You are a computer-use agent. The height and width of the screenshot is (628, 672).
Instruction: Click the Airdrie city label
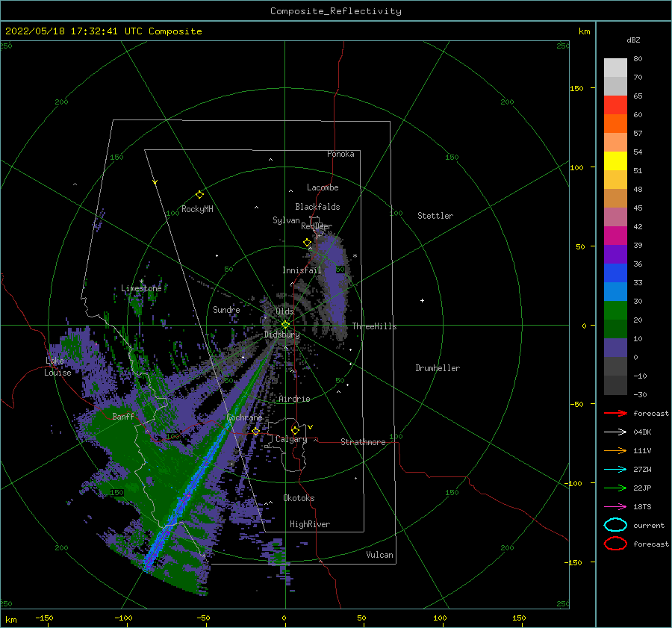pyautogui.click(x=294, y=399)
